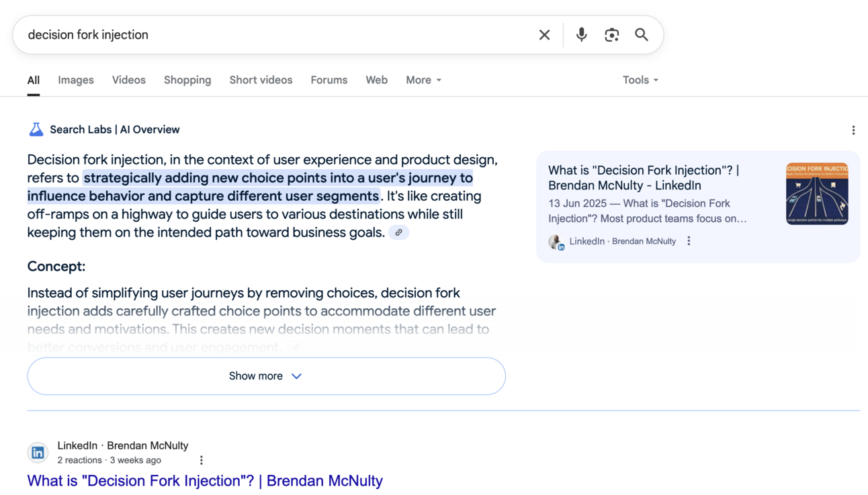
Task: Start voice search with microphone icon
Action: point(581,35)
